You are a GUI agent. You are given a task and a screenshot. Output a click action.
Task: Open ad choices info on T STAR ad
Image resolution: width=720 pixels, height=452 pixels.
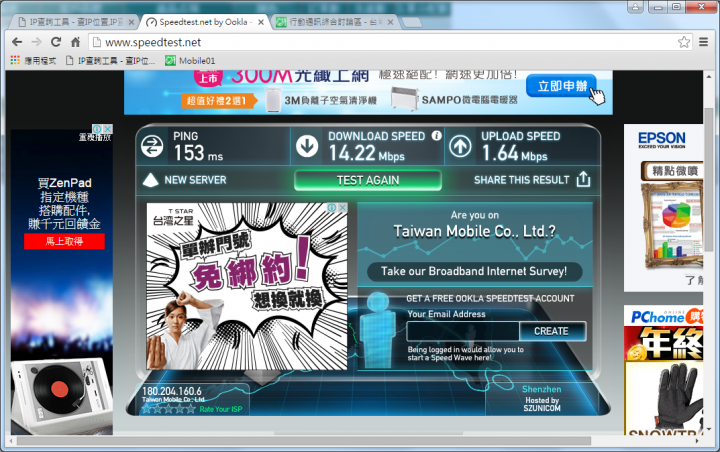tap(332, 208)
